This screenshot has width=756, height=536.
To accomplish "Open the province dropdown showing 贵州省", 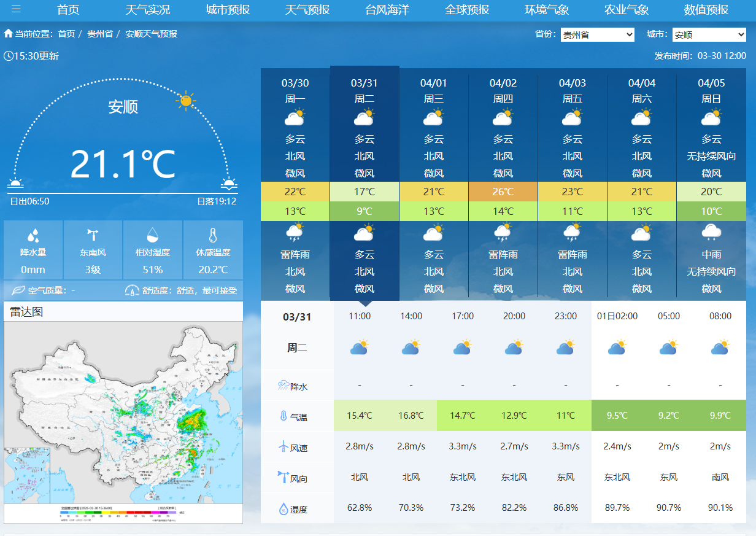I will tap(597, 35).
